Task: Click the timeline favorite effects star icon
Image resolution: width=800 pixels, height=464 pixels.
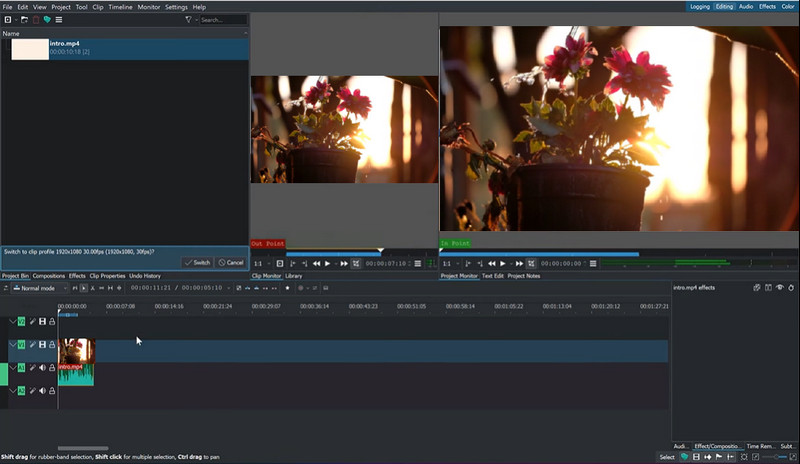Action: pyautogui.click(x=287, y=288)
